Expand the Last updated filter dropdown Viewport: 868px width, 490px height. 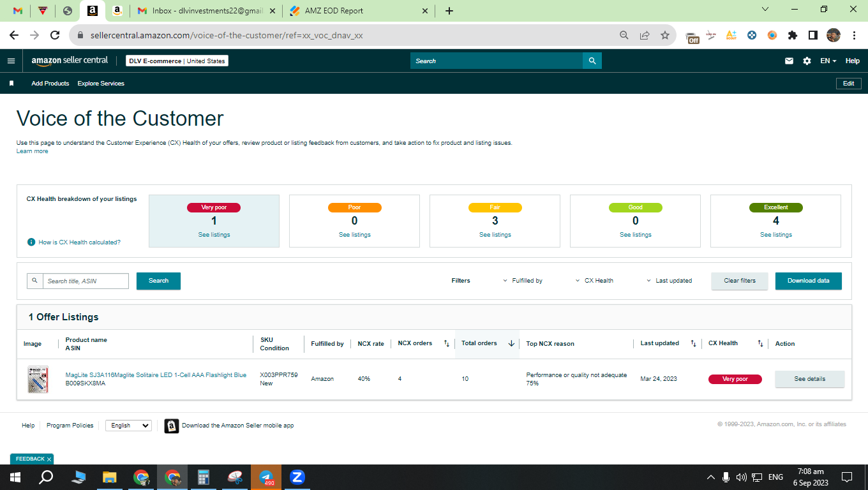coord(669,281)
